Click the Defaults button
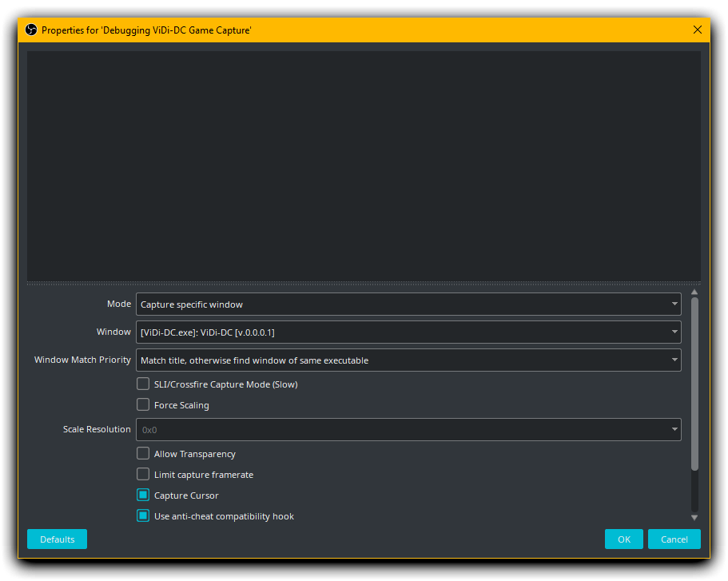 pos(57,539)
